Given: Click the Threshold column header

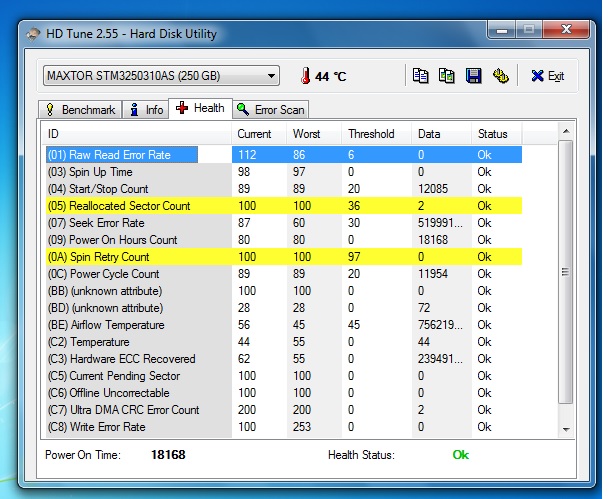Looking at the screenshot, I should [377, 134].
